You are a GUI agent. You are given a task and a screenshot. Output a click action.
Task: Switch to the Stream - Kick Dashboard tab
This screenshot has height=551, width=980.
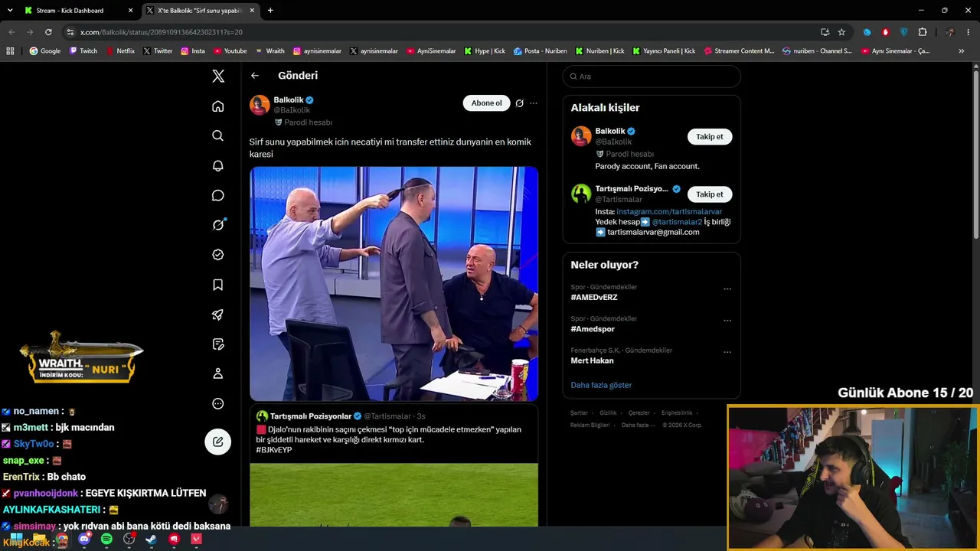77,11
